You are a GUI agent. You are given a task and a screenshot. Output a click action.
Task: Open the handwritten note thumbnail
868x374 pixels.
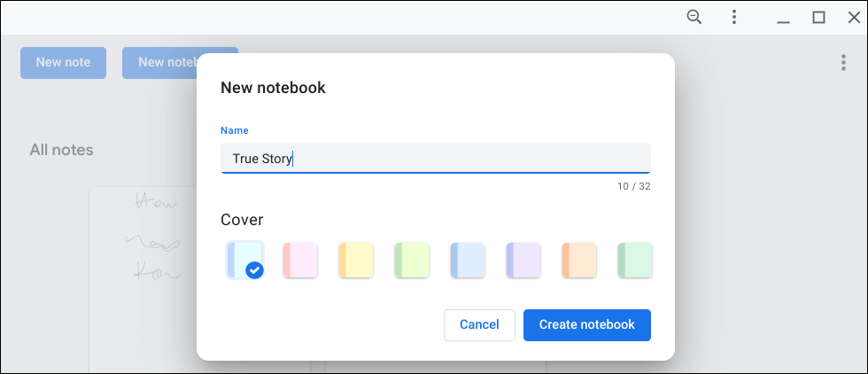click(x=142, y=266)
